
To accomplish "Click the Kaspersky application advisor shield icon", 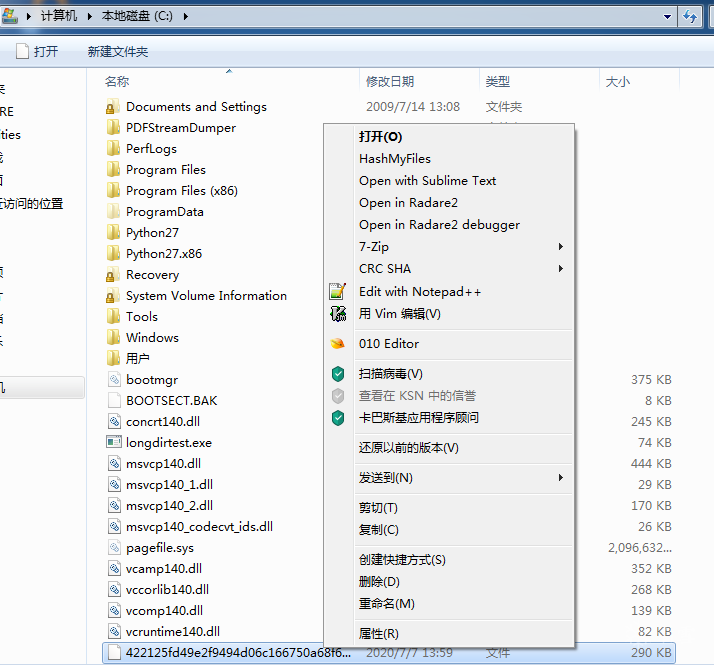I will tap(338, 418).
